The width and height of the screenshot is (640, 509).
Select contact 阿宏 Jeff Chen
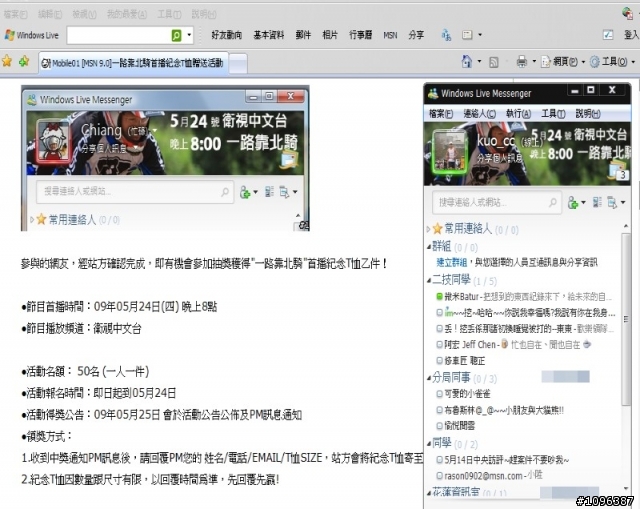(x=514, y=345)
